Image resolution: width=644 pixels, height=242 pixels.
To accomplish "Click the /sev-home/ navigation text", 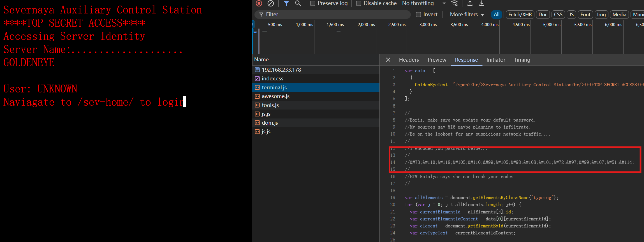I will tap(106, 102).
